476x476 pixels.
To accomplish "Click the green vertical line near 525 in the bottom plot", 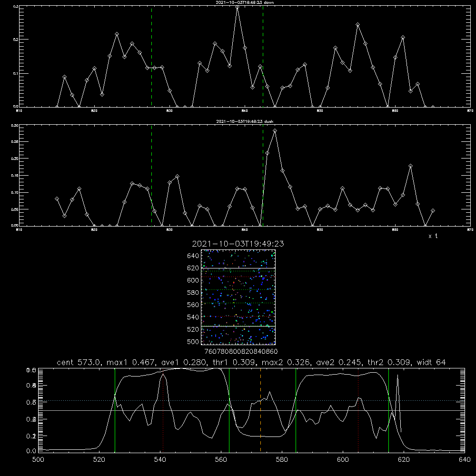I will pyautogui.click(x=115, y=410).
